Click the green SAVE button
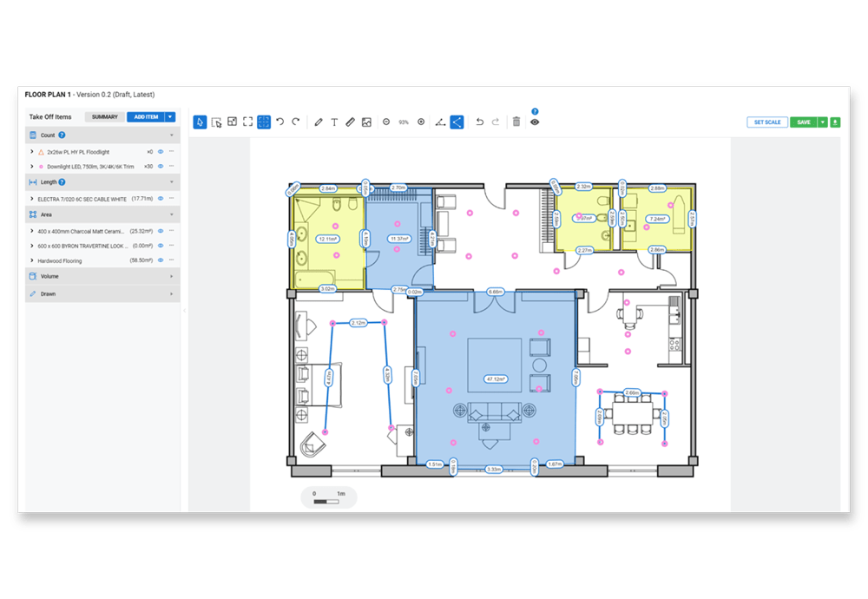Image resolution: width=868 pixels, height=599 pixels. 804,122
